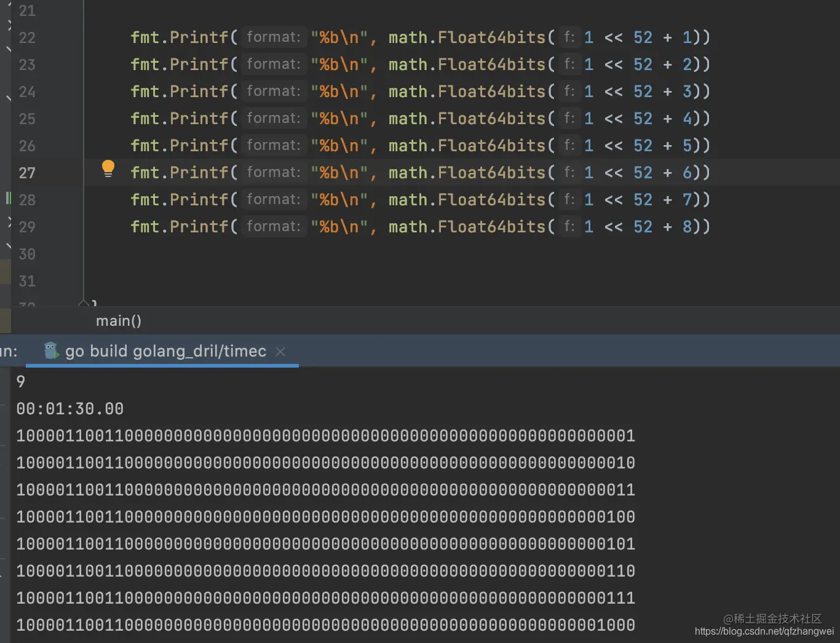Click the format: hint on line 24
The image size is (840, 643).
pos(274,92)
